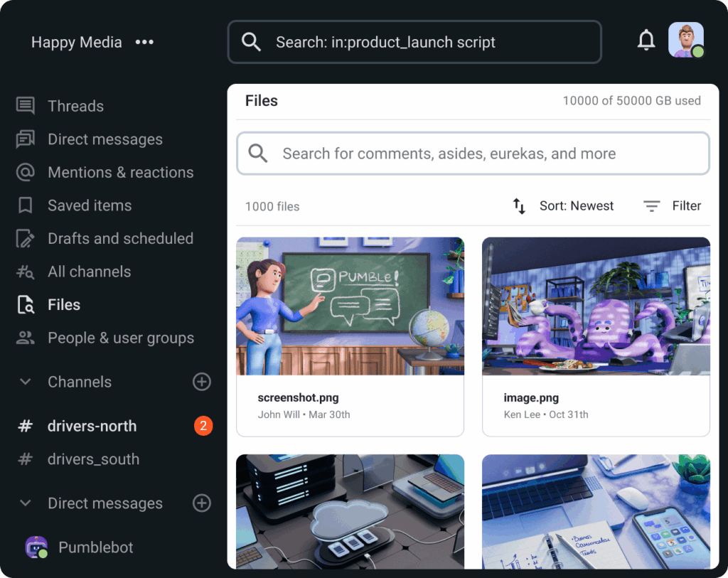Viewport: 728px width, 578px height.
Task: Open the laptop and phone thumbnail image
Action: click(596, 512)
